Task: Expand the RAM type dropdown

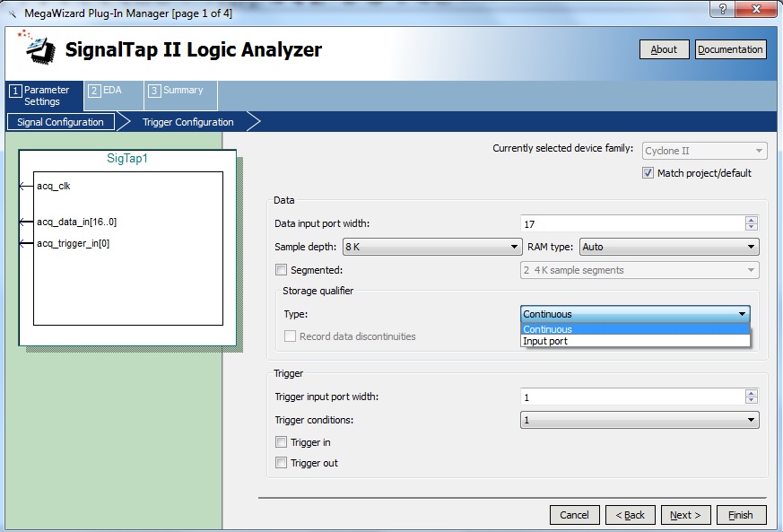Action: tap(669, 247)
